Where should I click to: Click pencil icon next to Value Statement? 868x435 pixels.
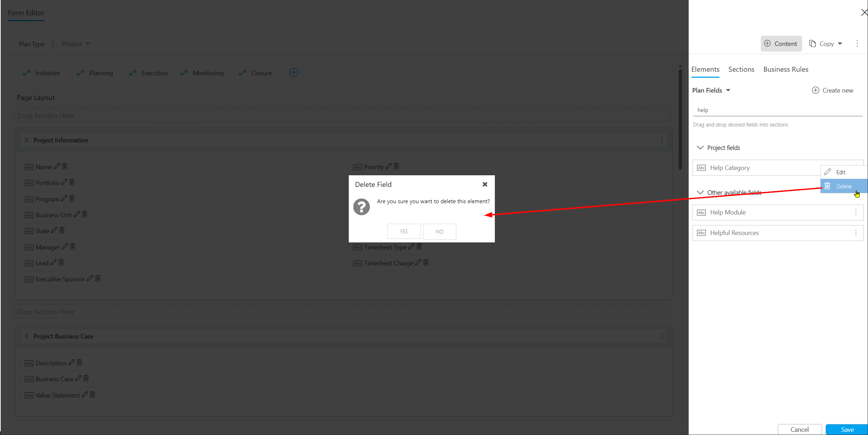85,395
